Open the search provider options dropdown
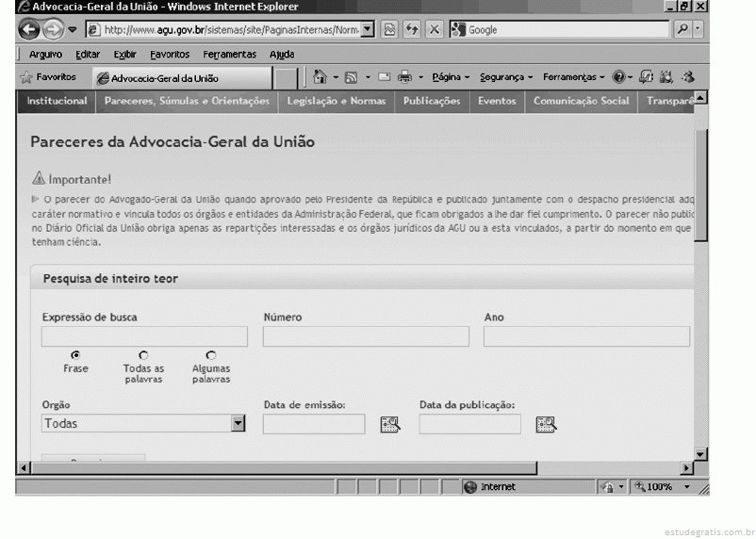Screen dimensions: 756x539 [x=698, y=30]
